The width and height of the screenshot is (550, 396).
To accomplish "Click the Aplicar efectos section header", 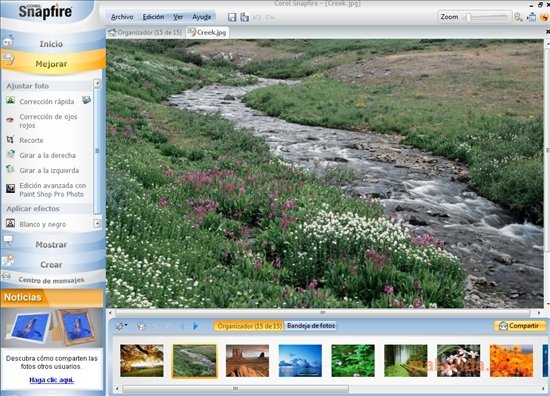I will tap(33, 209).
